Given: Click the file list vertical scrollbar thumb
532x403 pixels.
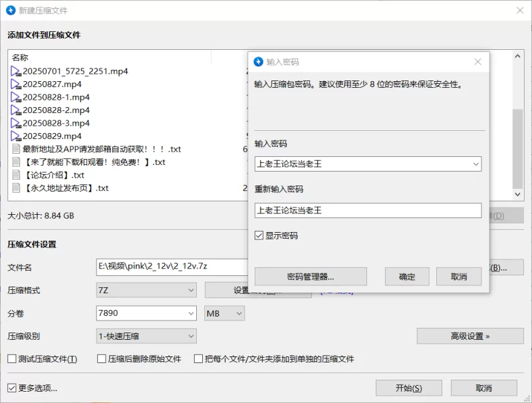Looking at the screenshot, I should (x=517, y=148).
